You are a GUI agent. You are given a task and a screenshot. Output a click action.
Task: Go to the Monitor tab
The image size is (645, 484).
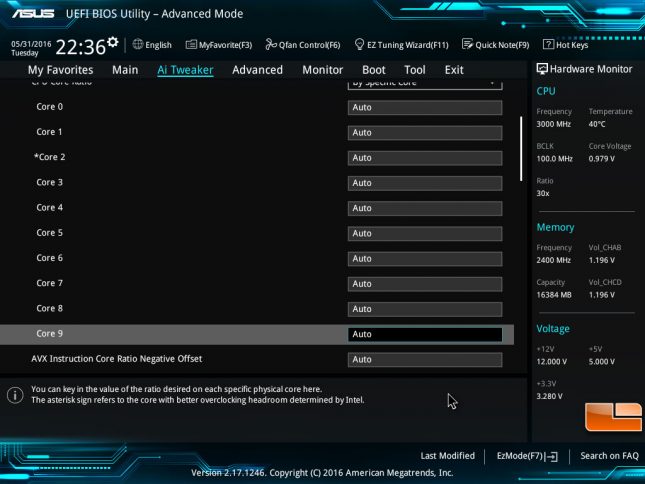click(322, 70)
